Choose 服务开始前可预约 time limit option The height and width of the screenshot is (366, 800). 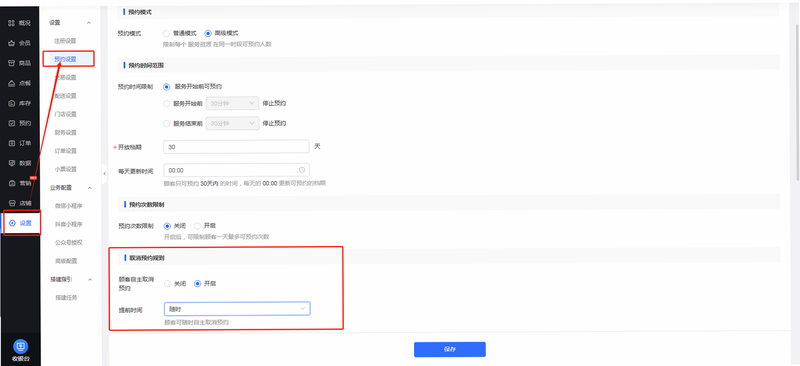point(192,87)
